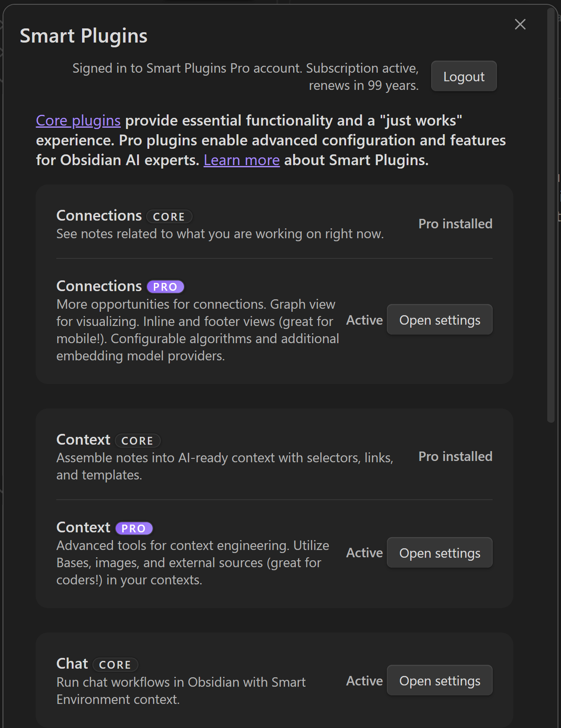Click the Active status for Connections Pro

(364, 320)
